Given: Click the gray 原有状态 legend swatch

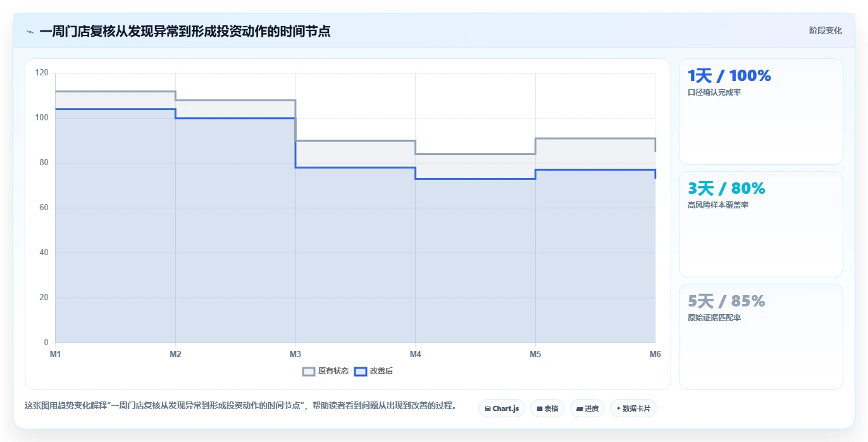Looking at the screenshot, I should point(309,371).
